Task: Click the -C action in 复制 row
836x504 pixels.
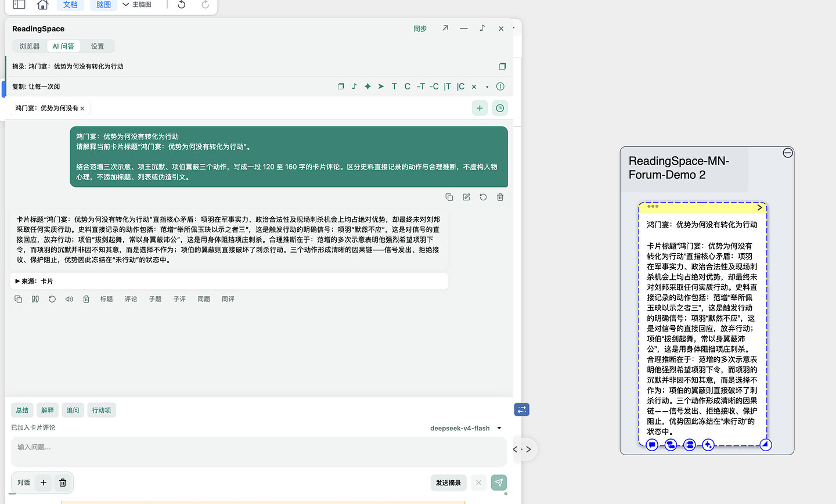Action: coord(434,87)
